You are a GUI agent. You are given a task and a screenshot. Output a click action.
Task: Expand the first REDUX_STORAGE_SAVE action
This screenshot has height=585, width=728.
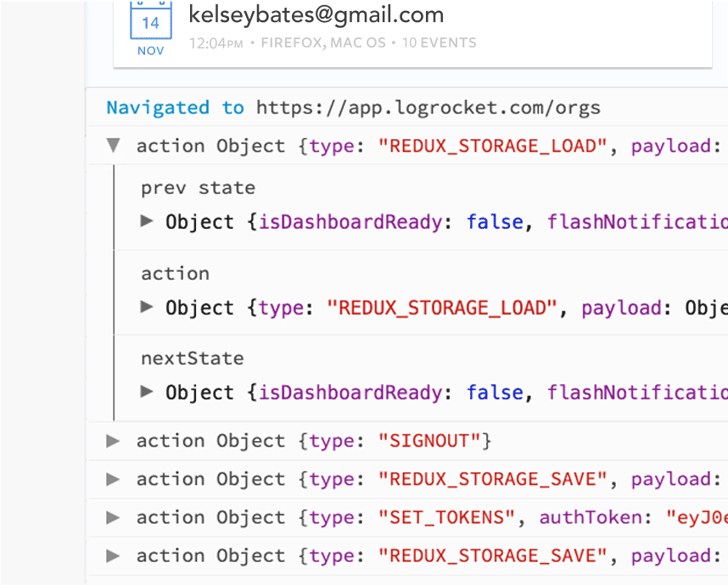(113, 479)
